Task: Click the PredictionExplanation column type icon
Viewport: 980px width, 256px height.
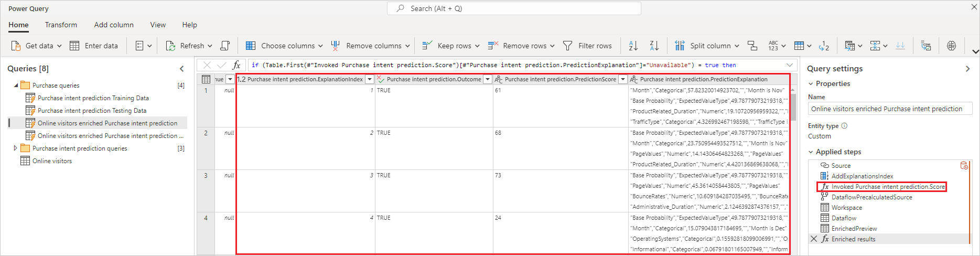Action: 634,79
